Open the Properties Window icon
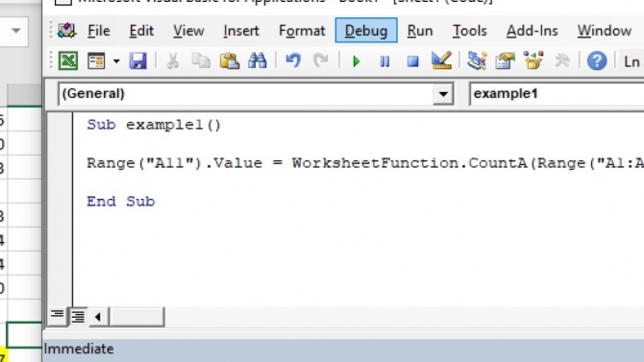Image resolution: width=644 pixels, height=362 pixels. point(506,61)
